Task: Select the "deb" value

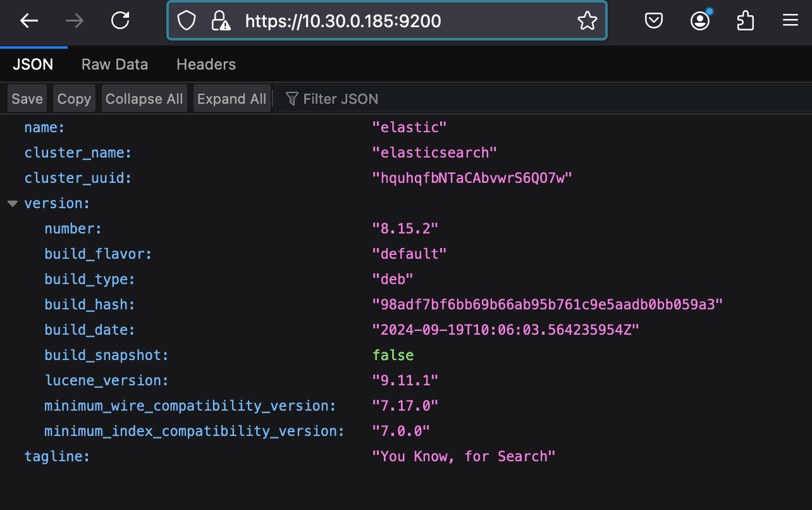Action: pyautogui.click(x=392, y=280)
